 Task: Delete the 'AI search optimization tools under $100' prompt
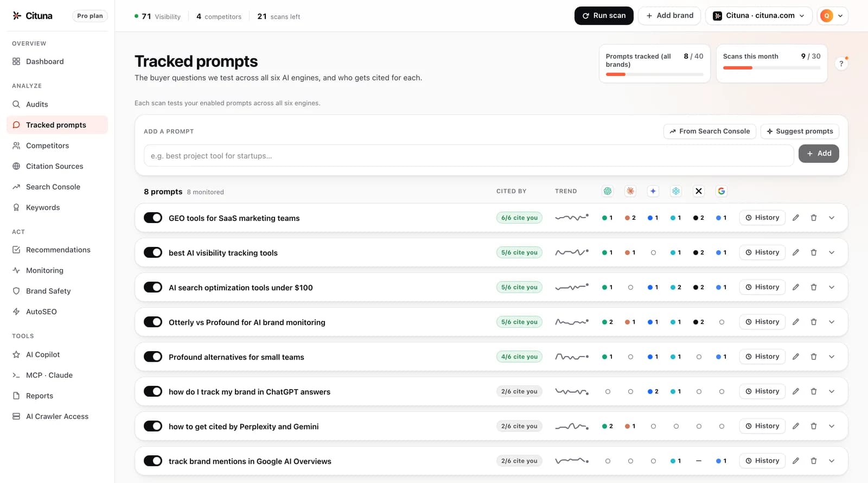[x=814, y=287]
